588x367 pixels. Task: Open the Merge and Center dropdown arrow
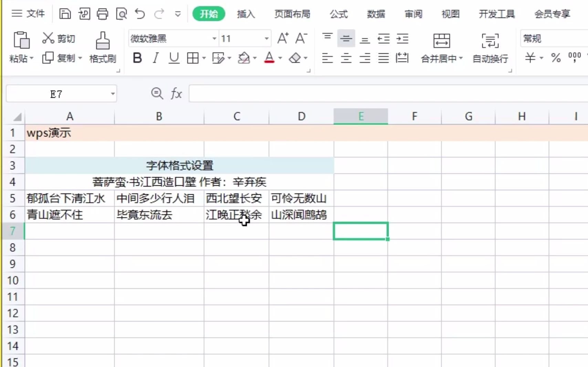(x=461, y=58)
